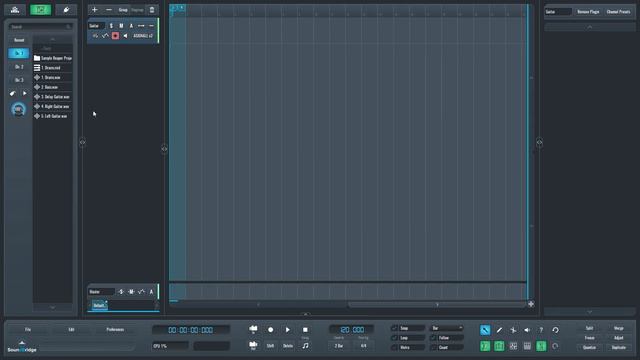Open the 2 Bar count-in dropdown
This screenshot has width=640, height=360.
pyautogui.click(x=339, y=346)
